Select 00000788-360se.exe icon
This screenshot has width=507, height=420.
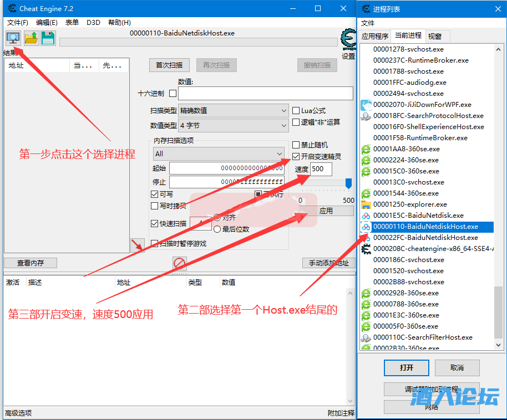[x=366, y=304]
